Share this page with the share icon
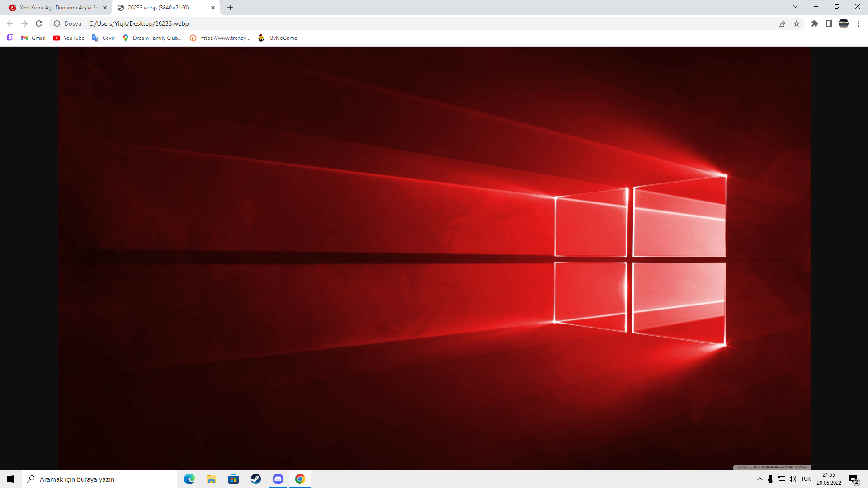 pyautogui.click(x=782, y=23)
